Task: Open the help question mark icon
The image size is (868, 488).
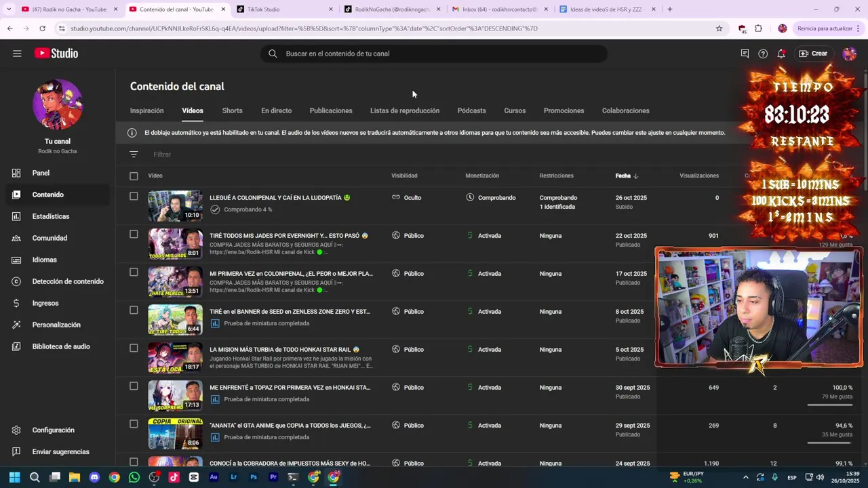Action: (763, 54)
